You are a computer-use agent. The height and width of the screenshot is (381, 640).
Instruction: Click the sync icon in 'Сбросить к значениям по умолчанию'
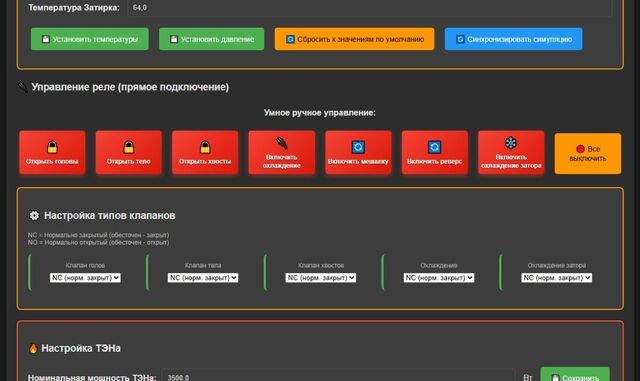pyautogui.click(x=290, y=39)
